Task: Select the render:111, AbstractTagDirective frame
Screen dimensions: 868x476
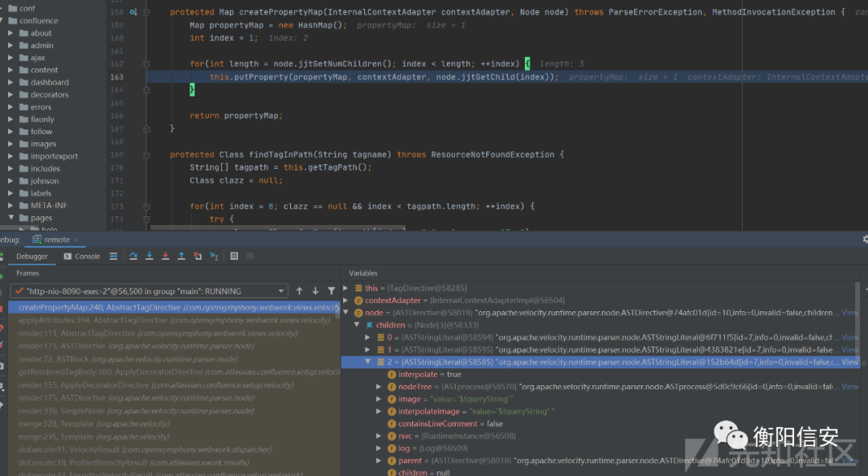Action: click(x=174, y=333)
